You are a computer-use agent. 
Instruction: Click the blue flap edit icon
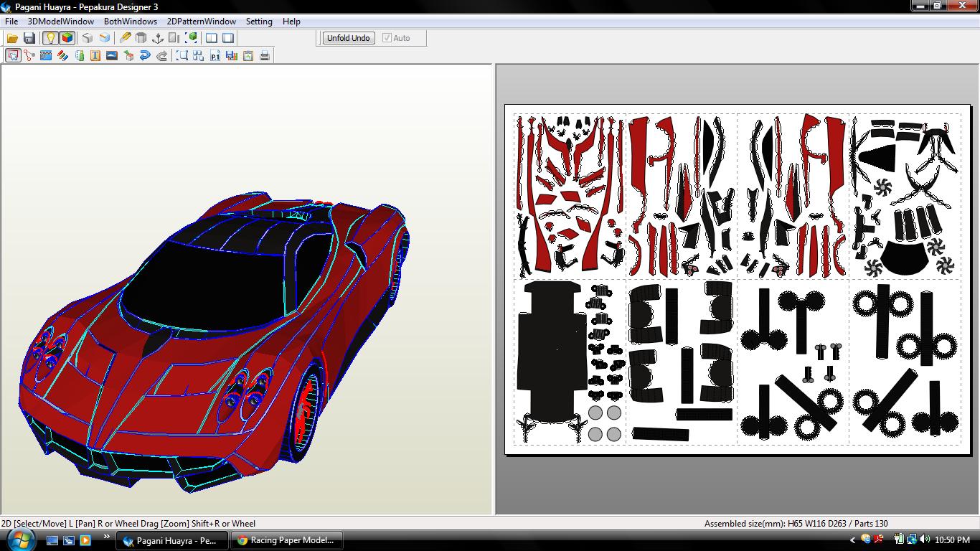[46, 55]
